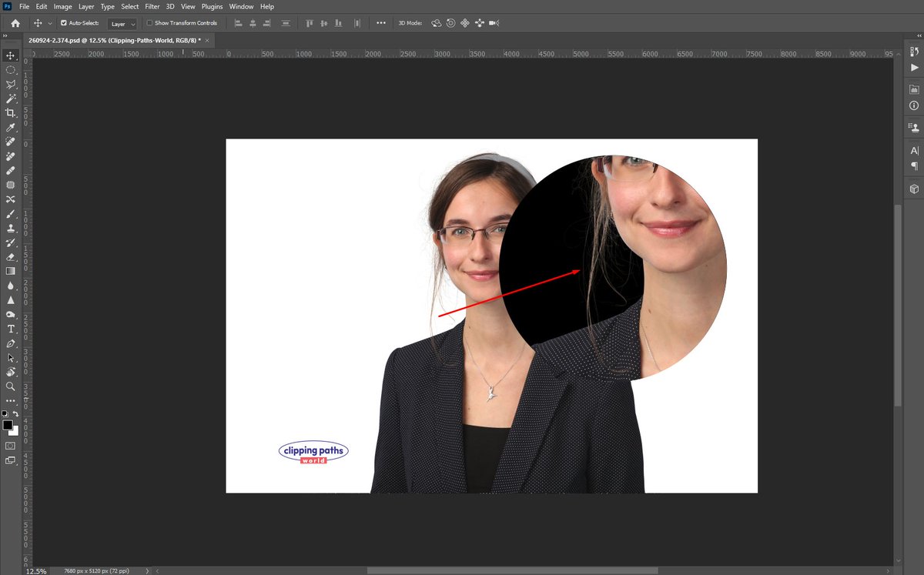
Task: Align horizontal centers button
Action: pyautogui.click(x=253, y=23)
